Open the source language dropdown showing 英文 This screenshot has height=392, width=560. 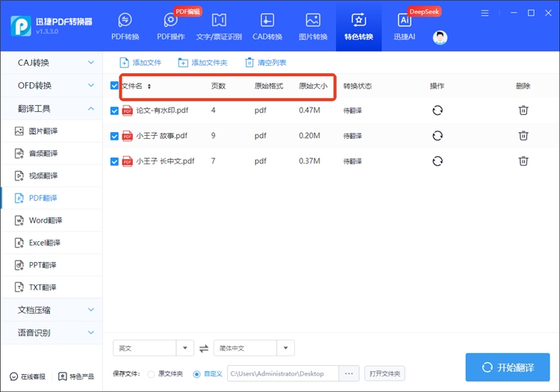tap(153, 348)
